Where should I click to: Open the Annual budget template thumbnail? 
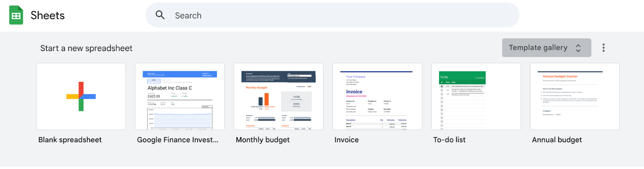(x=575, y=96)
